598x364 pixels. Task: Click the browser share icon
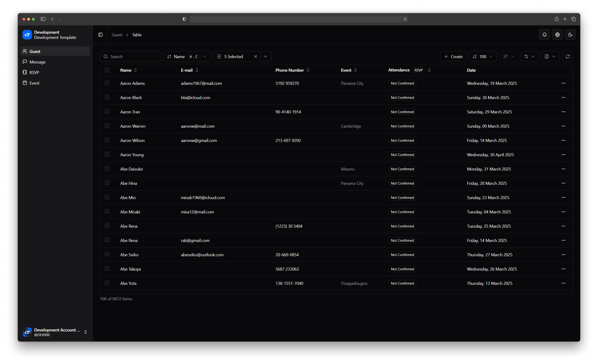(557, 19)
